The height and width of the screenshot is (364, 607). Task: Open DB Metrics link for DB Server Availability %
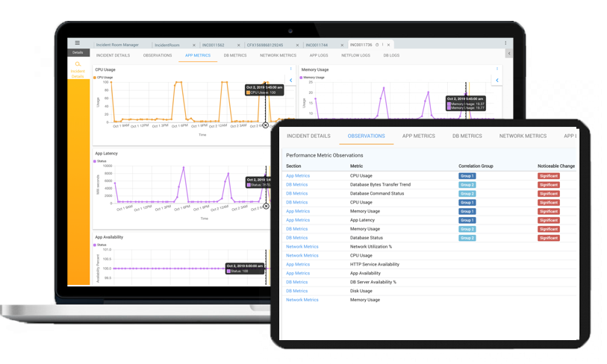pos(296,282)
